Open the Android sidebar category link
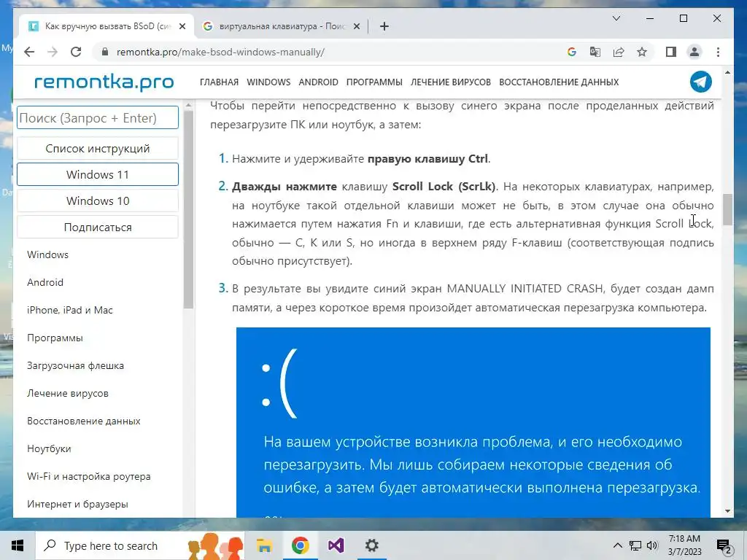Viewport: 747px width, 560px height. click(x=45, y=282)
